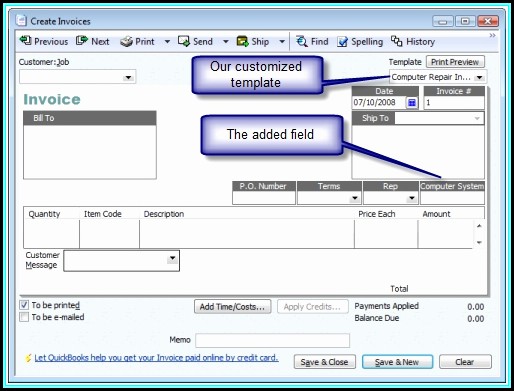Image resolution: width=514 pixels, height=391 pixels.
Task: Click the Payments Applied label
Action: [386, 306]
